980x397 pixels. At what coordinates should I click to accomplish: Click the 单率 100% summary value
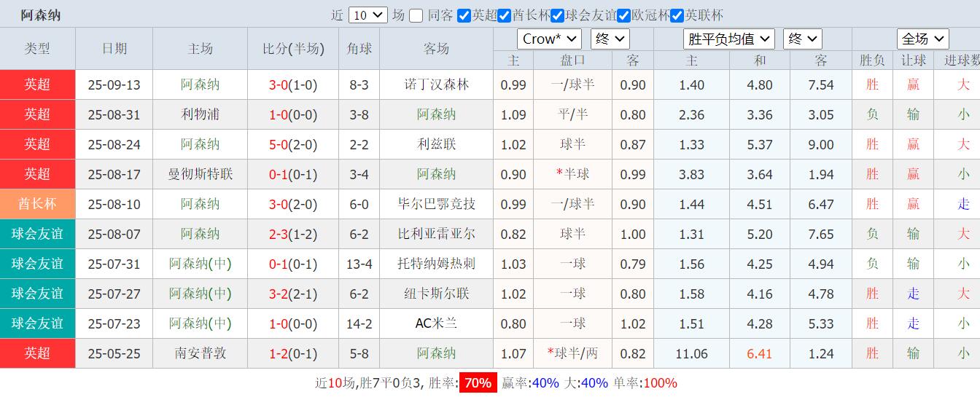click(x=661, y=382)
